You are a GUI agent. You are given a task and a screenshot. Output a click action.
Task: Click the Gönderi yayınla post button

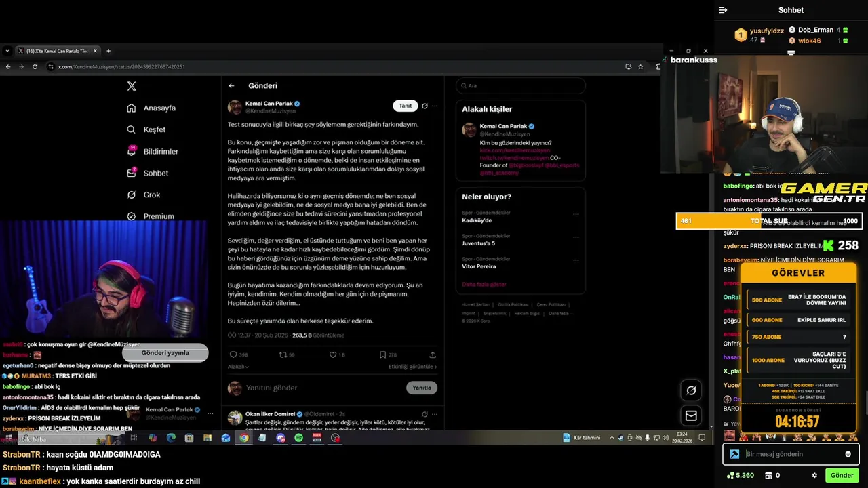(165, 353)
